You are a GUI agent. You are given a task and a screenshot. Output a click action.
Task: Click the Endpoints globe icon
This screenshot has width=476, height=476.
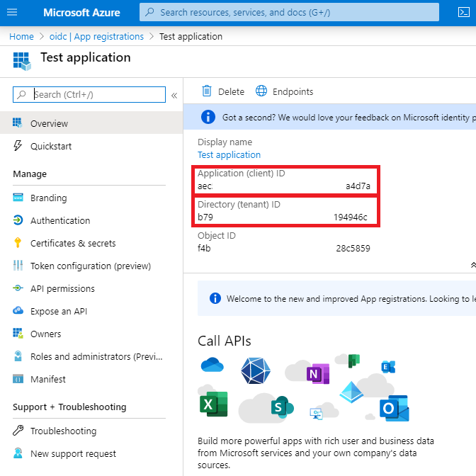[261, 91]
